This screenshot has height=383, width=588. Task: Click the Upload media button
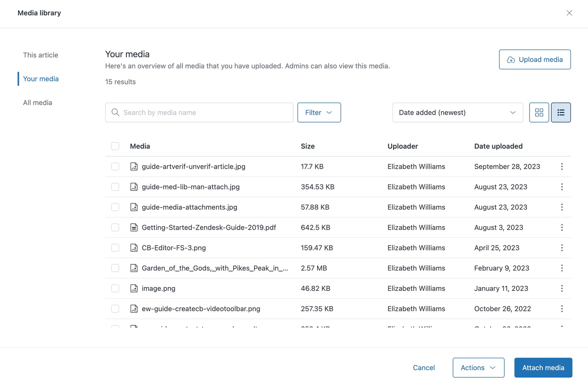click(x=534, y=59)
